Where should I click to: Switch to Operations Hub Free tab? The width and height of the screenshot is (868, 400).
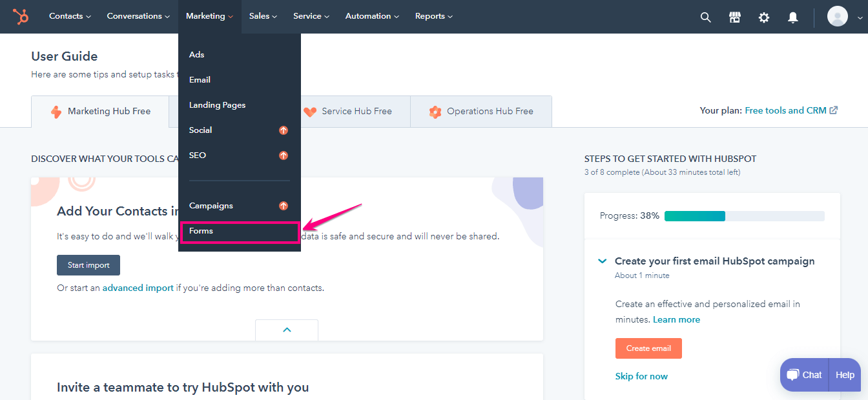[x=481, y=111]
